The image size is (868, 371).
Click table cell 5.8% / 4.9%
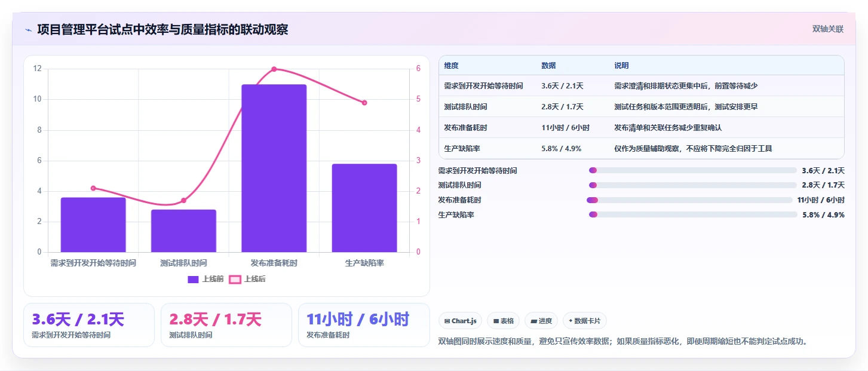(x=561, y=149)
